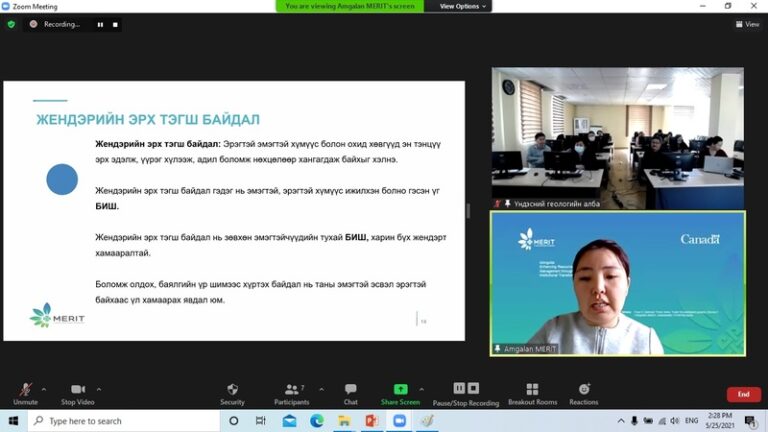
Task: Click the green encryption shield icon
Action: pos(11,24)
